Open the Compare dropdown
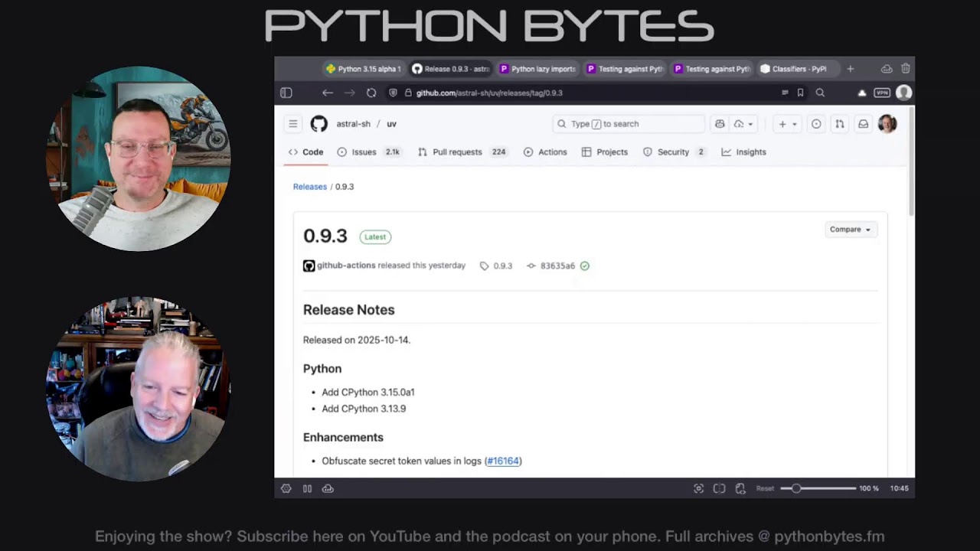This screenshot has height=551, width=980. tap(850, 229)
